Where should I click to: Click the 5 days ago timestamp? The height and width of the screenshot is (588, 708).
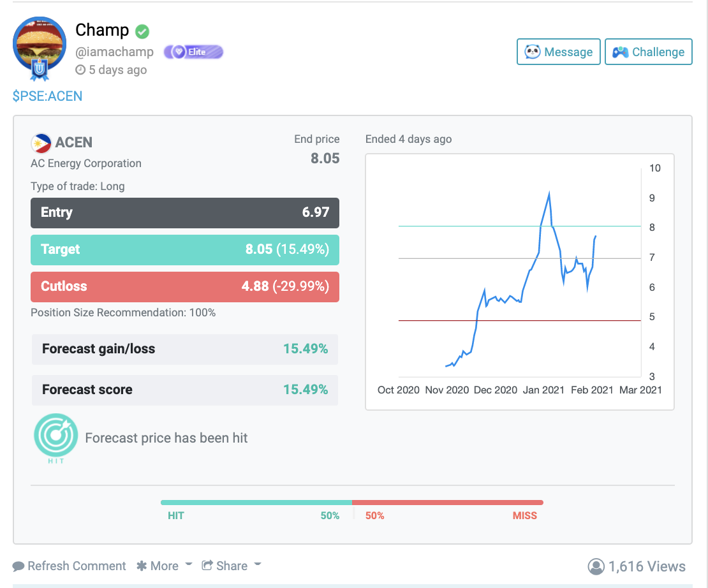pos(118,70)
